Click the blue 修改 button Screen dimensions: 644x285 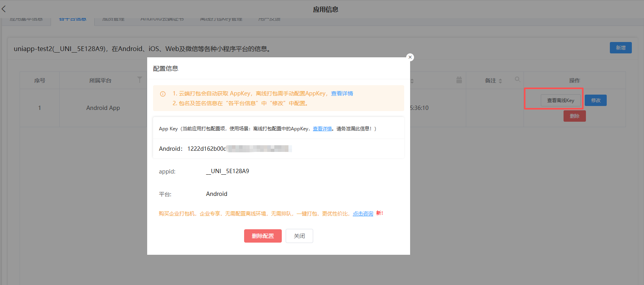coord(596,100)
